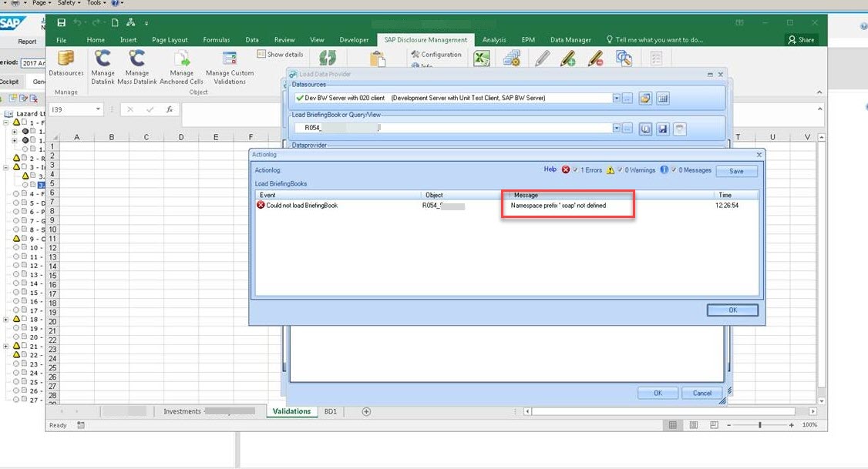
Task: Click the checklist icon at ribbon's right end
Action: point(656,58)
